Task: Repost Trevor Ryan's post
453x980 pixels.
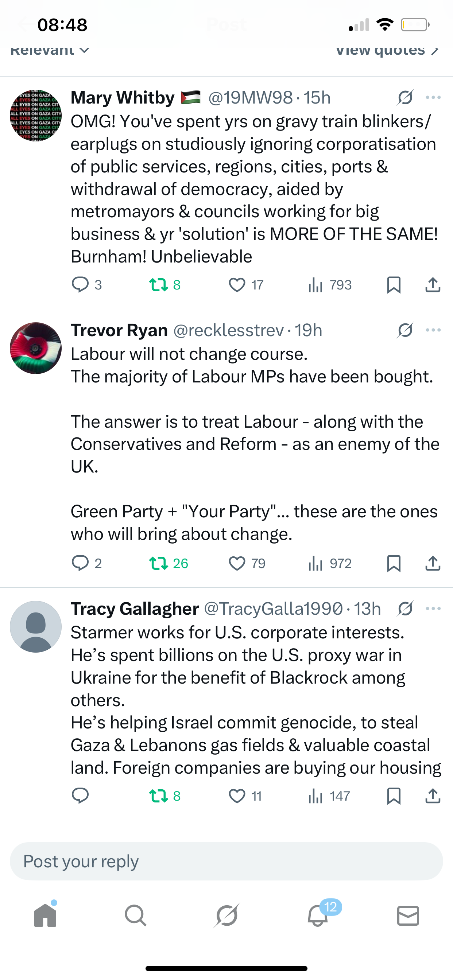Action: tap(159, 563)
